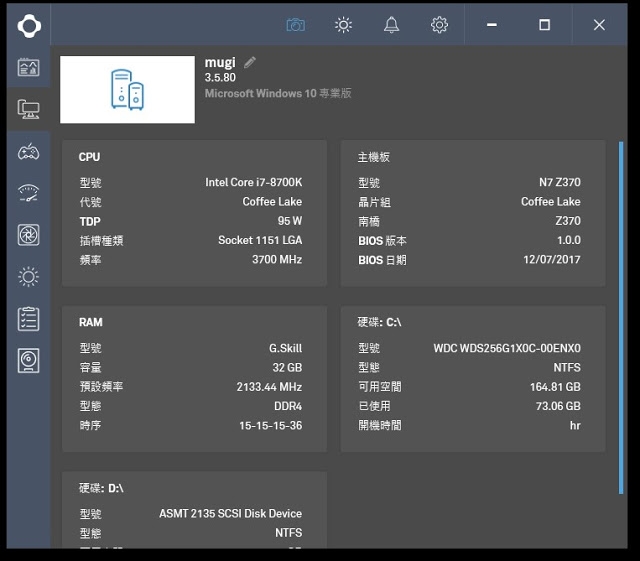
Task: Click 2133.44 MHz default frequency
Action: [x=269, y=387]
